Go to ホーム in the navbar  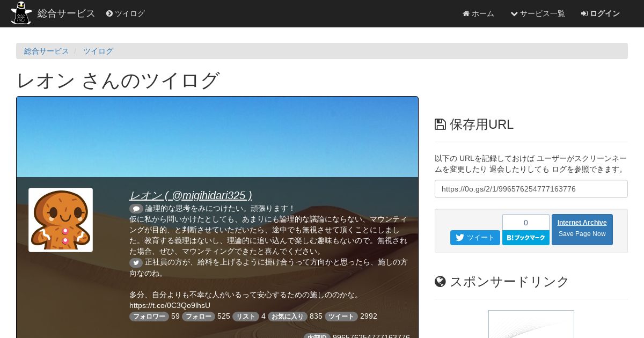pyautogui.click(x=478, y=13)
